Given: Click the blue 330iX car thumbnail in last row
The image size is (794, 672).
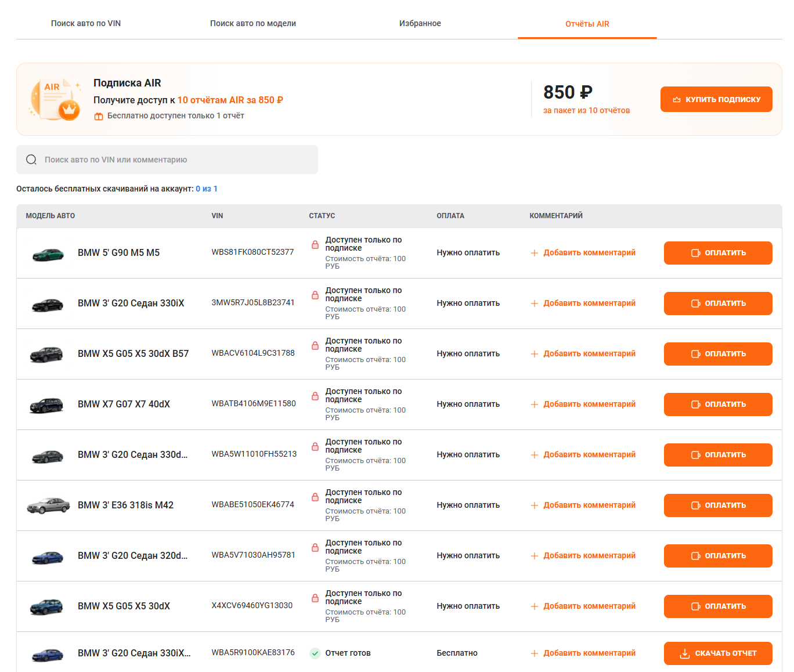Looking at the screenshot, I should 48,655.
